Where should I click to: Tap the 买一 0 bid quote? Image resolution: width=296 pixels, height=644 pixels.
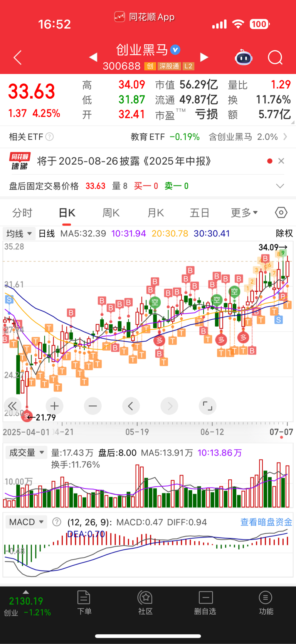(146, 186)
